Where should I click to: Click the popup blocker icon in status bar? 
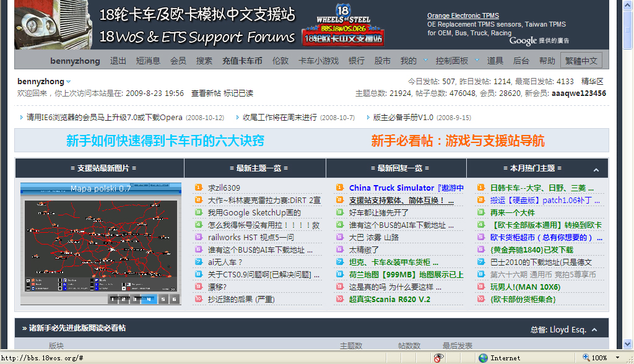(438, 358)
